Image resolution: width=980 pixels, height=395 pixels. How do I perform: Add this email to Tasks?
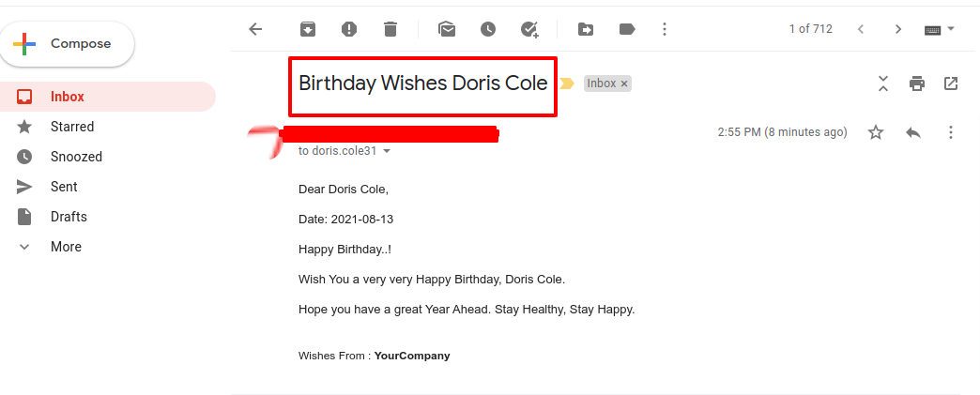[529, 29]
